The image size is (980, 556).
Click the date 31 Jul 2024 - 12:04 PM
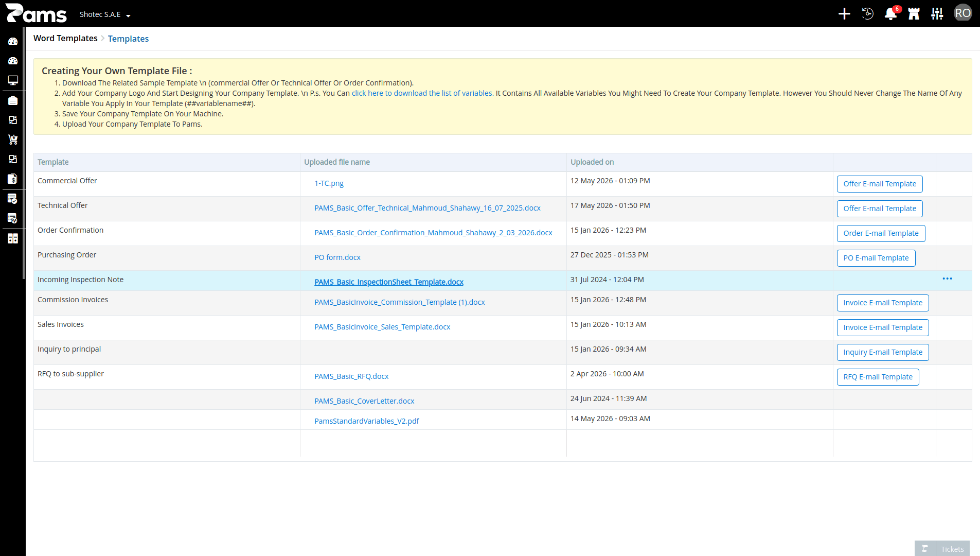pos(607,280)
